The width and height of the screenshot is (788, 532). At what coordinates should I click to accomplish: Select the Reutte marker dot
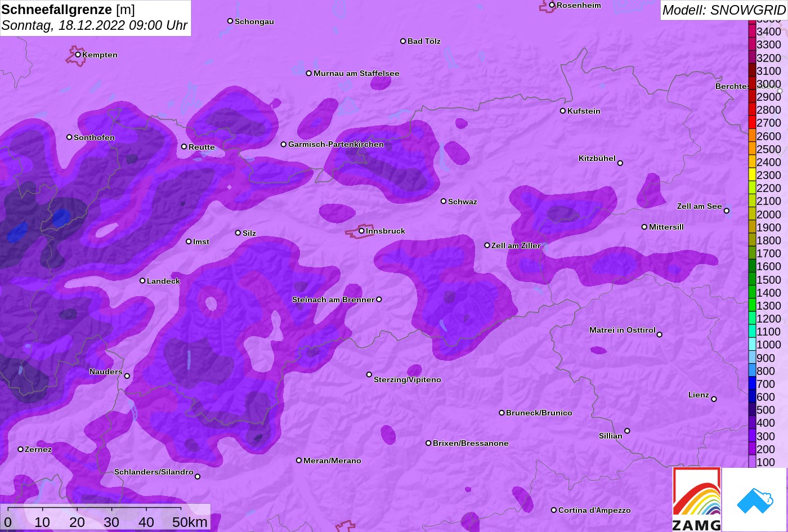[184, 146]
